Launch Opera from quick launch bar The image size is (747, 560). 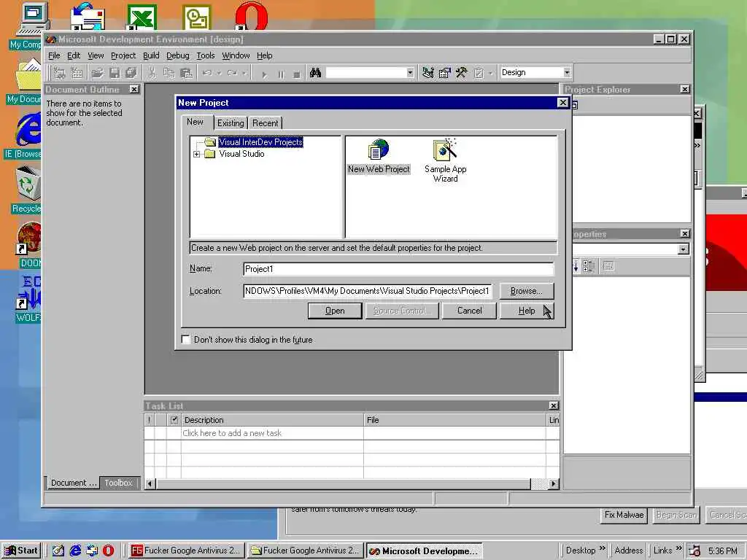point(108,551)
